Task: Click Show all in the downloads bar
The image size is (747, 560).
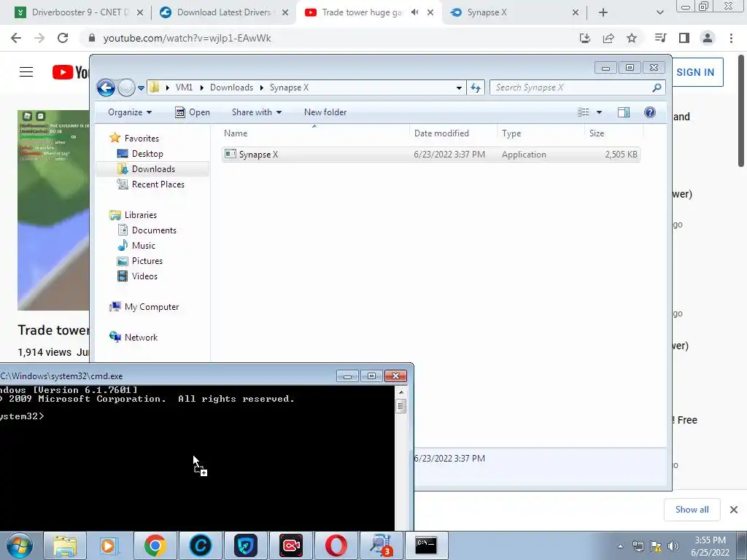Action: point(692,510)
